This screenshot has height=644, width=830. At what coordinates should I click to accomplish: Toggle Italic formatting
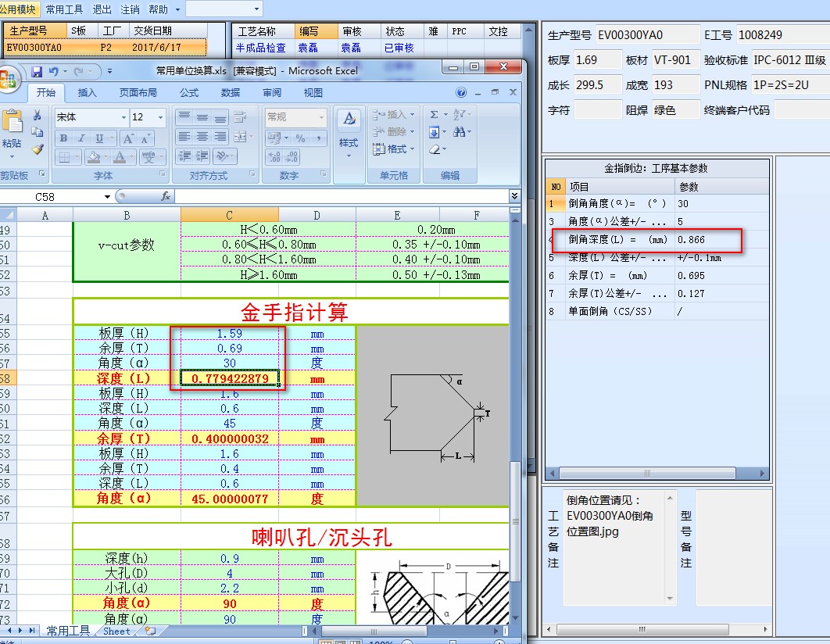tap(81, 138)
